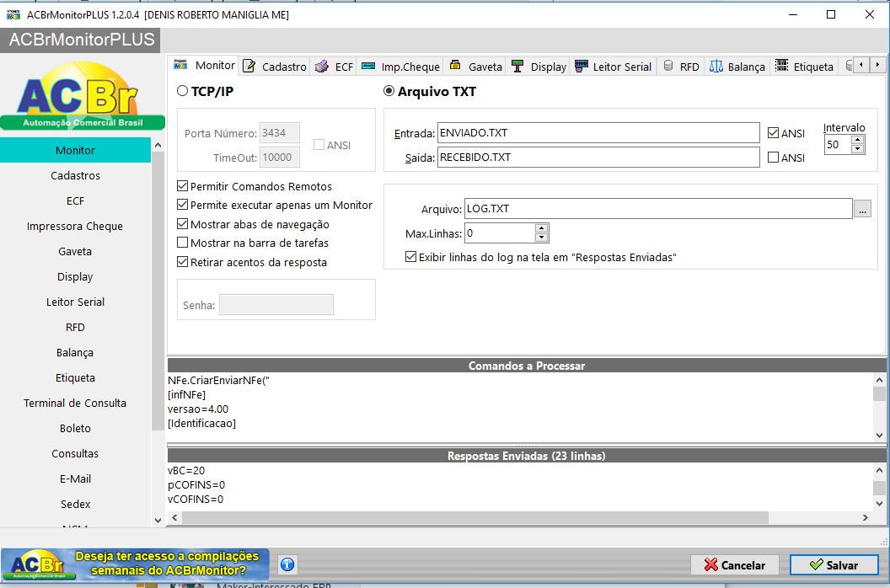This screenshot has height=588, width=890.
Task: Toggle Exibir linhas do log na tela
Action: (411, 257)
